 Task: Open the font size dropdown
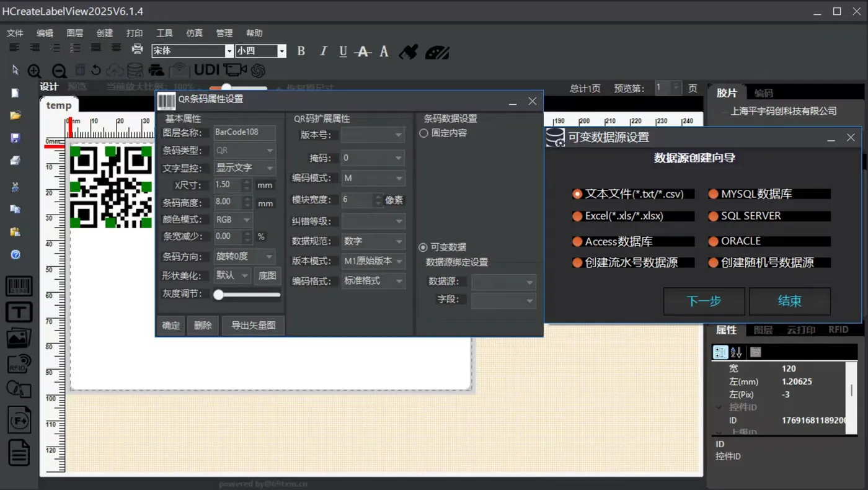point(282,51)
